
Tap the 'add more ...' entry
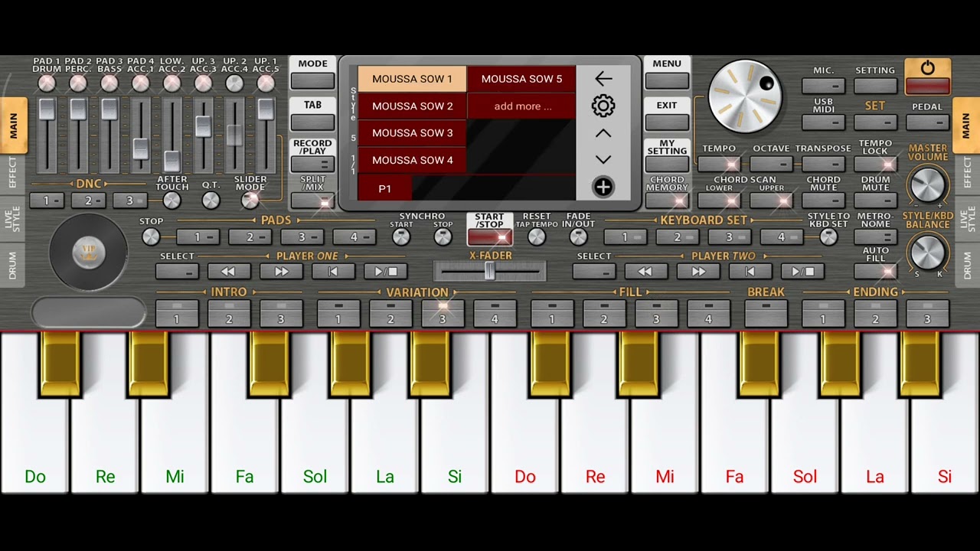(x=521, y=106)
